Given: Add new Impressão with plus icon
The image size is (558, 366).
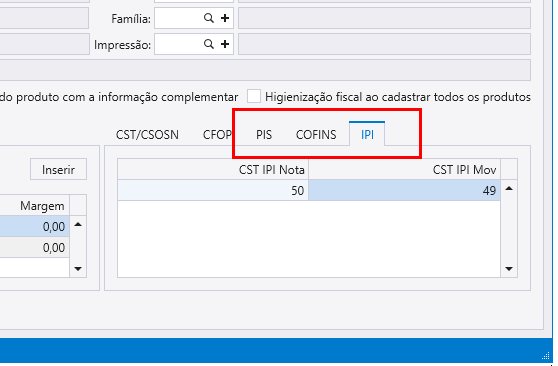Looking at the screenshot, I should tap(225, 44).
